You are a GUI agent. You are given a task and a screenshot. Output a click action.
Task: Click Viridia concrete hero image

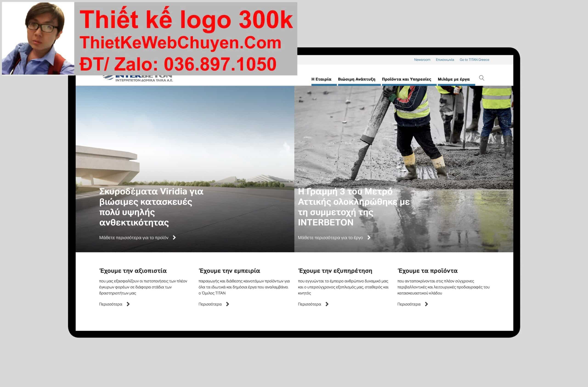(185, 138)
